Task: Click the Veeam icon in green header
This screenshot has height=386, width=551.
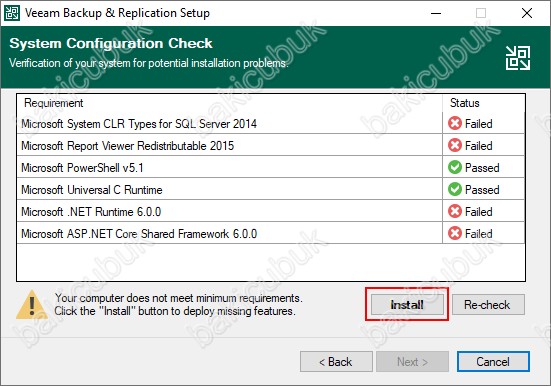Action: [518, 58]
